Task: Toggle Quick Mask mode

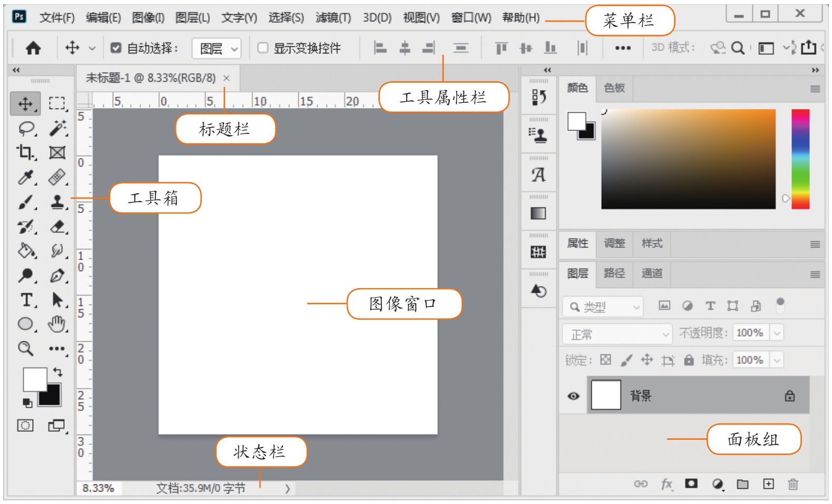Action: click(x=25, y=425)
